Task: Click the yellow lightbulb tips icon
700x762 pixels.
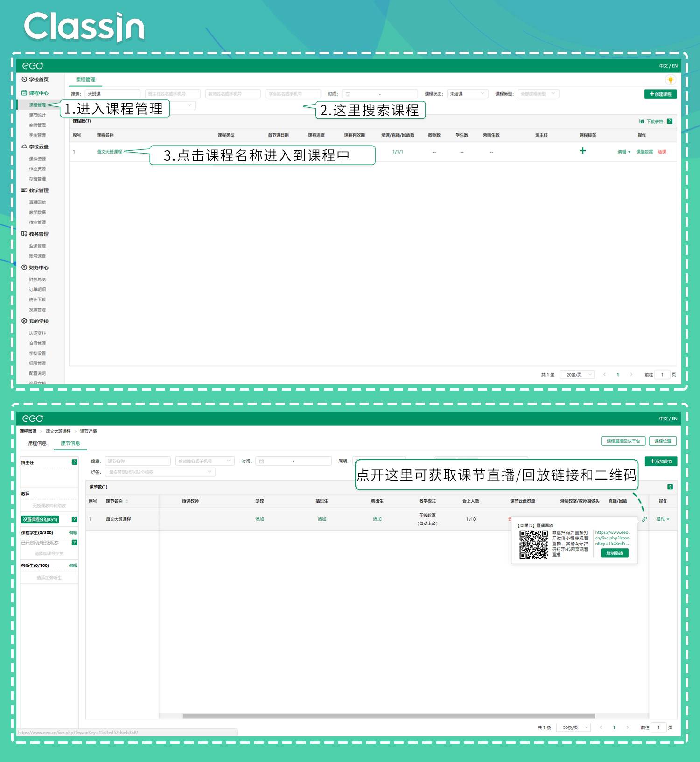Action: (x=670, y=80)
